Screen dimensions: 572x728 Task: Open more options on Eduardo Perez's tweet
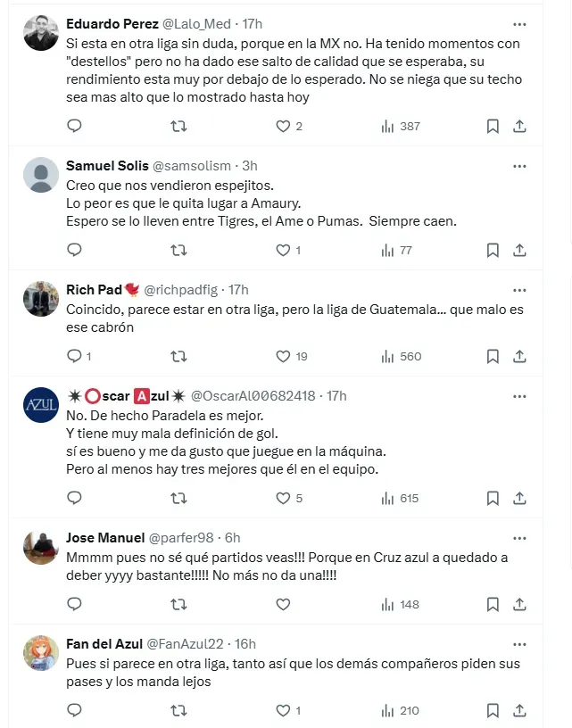(x=519, y=23)
